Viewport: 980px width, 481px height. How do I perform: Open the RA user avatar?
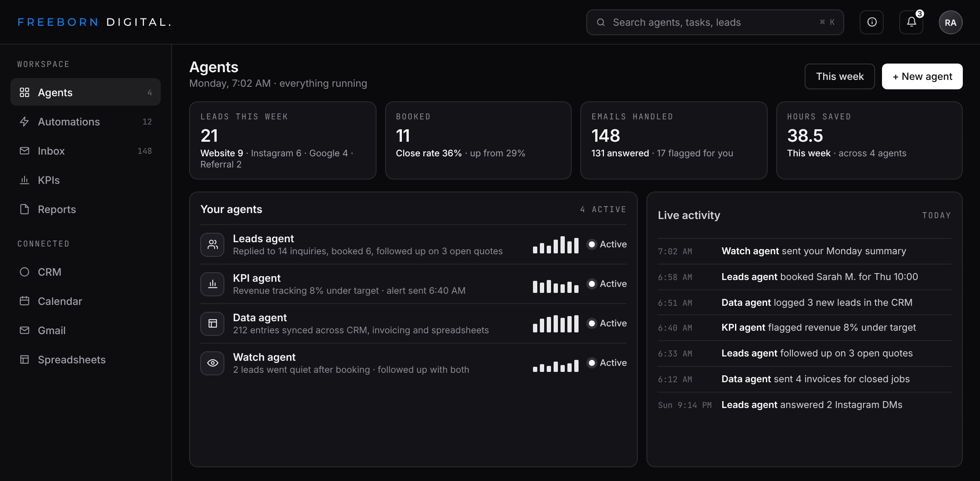click(x=950, y=22)
